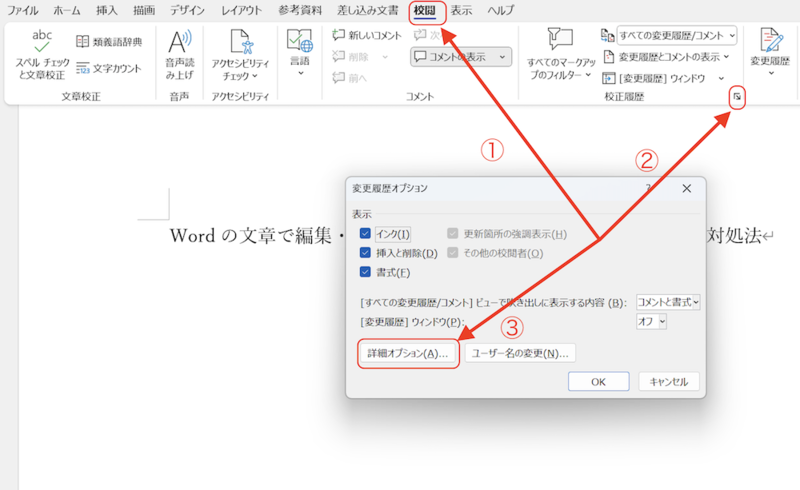This screenshot has width=800, height=490.
Task: Toggle その他の校閲者(O) checkbox
Action: (453, 253)
